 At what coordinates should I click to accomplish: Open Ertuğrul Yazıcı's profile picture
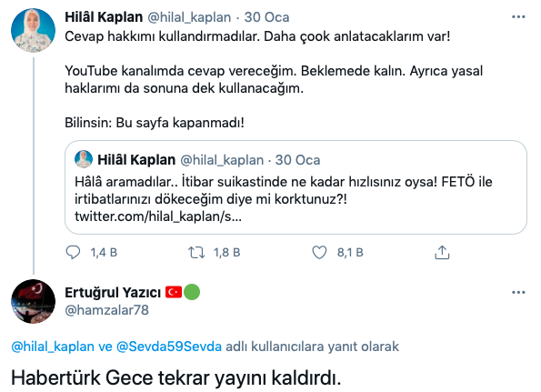[33, 301]
